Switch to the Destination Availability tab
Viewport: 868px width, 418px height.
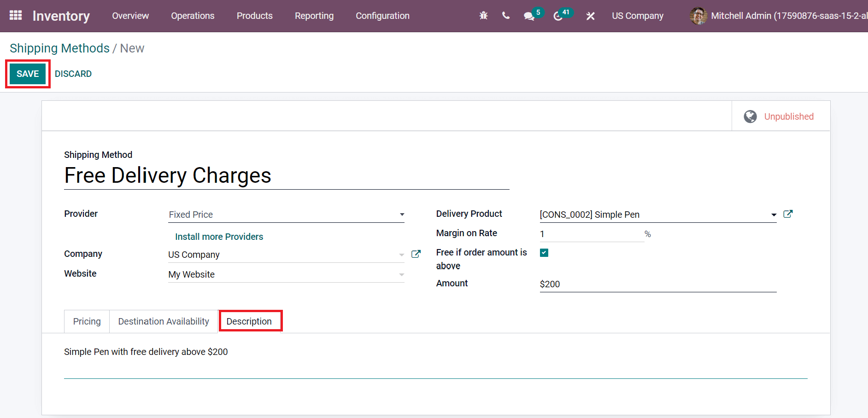164,321
